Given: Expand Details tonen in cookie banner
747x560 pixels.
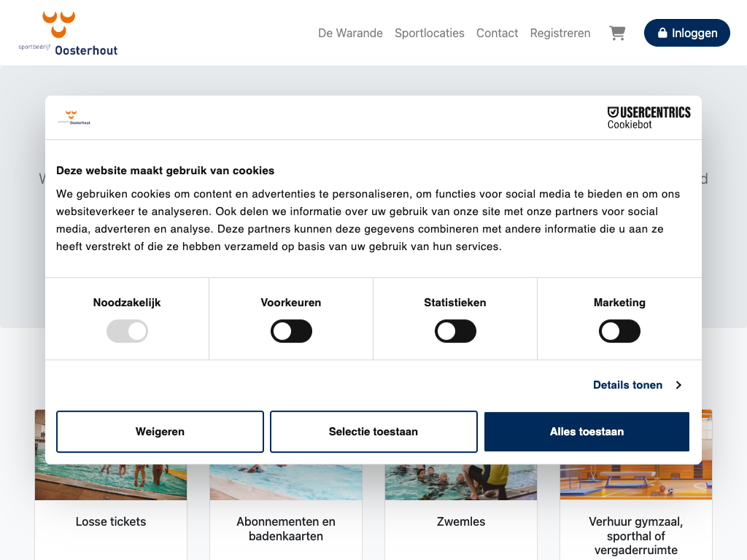Looking at the screenshot, I should pyautogui.click(x=627, y=385).
